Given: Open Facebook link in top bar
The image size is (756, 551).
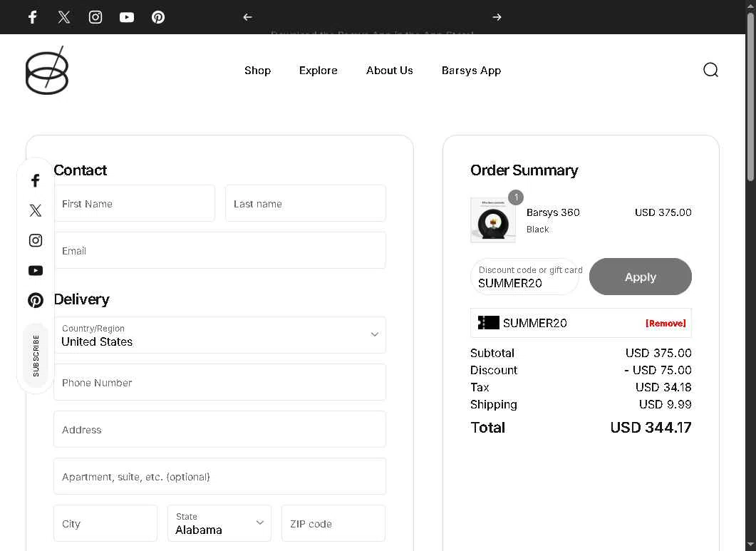Looking at the screenshot, I should 32,17.
